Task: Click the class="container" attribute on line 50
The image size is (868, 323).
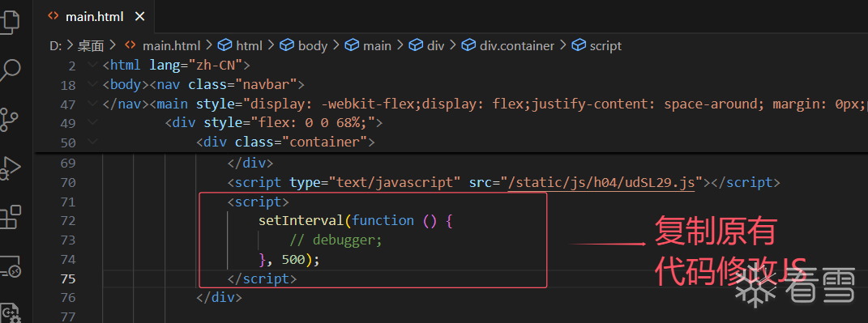Action: [301, 142]
